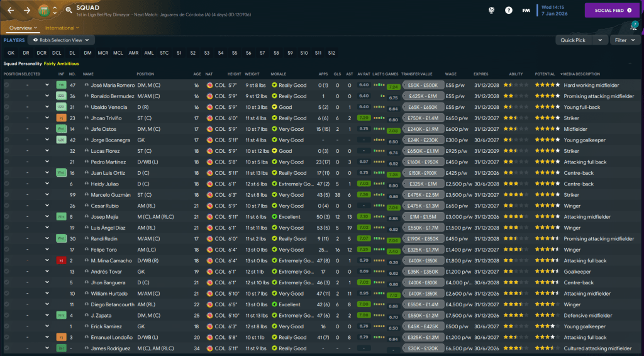Open the help question mark icon
The height and width of the screenshot is (356, 644).
[508, 11]
